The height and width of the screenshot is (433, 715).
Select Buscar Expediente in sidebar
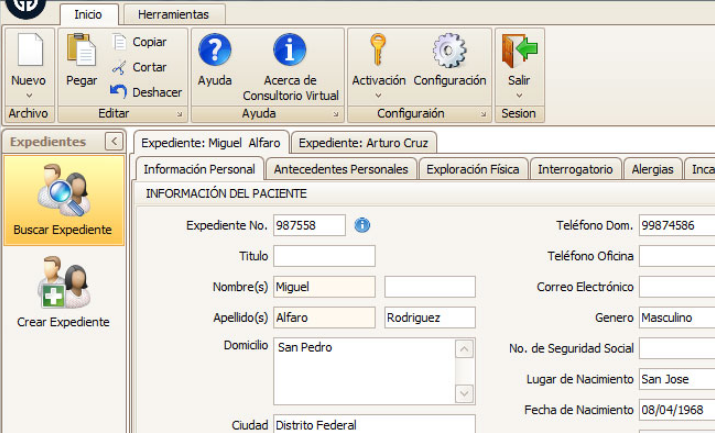62,201
